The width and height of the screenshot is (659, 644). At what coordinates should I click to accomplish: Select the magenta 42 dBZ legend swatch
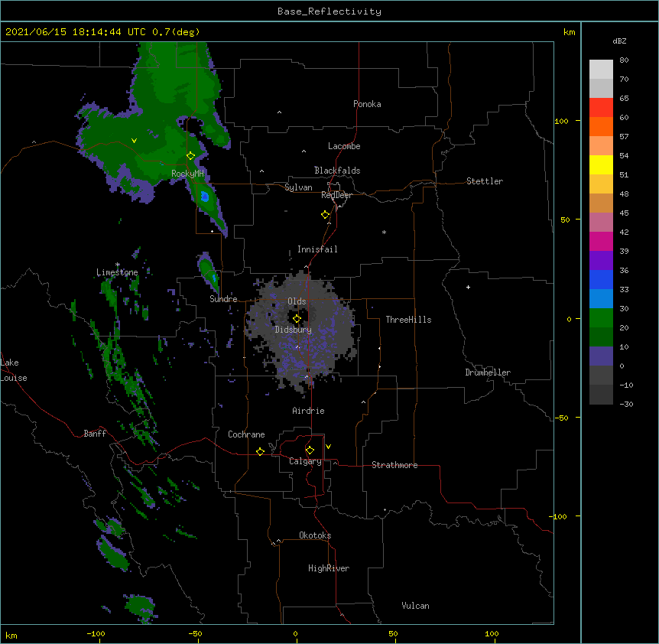coord(601,241)
